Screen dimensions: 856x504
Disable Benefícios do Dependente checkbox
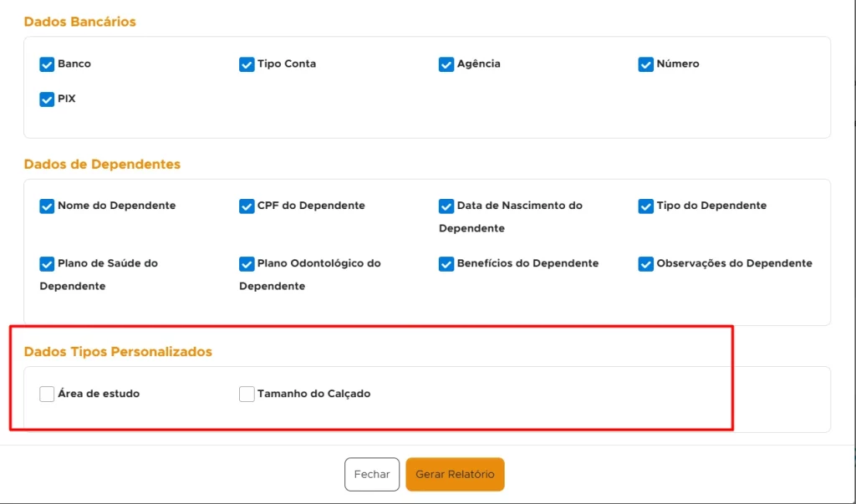[446, 263]
